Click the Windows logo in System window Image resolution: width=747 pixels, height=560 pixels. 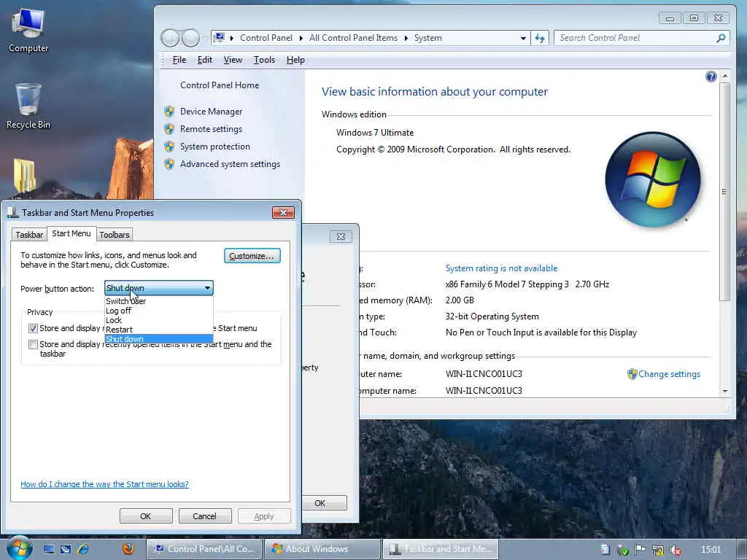(x=653, y=179)
